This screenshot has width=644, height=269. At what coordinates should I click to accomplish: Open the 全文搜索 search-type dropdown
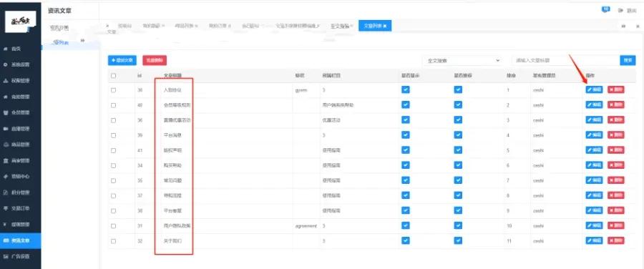[x=463, y=60]
